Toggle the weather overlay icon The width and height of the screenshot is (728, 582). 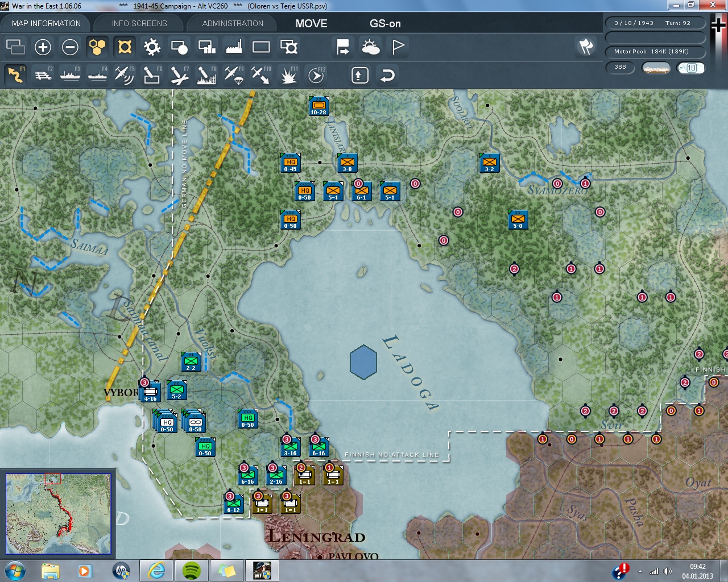(x=371, y=47)
